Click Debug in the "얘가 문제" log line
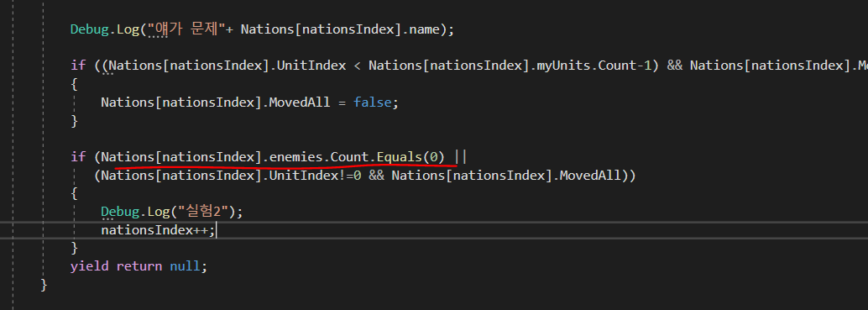The image size is (868, 310). [89, 29]
